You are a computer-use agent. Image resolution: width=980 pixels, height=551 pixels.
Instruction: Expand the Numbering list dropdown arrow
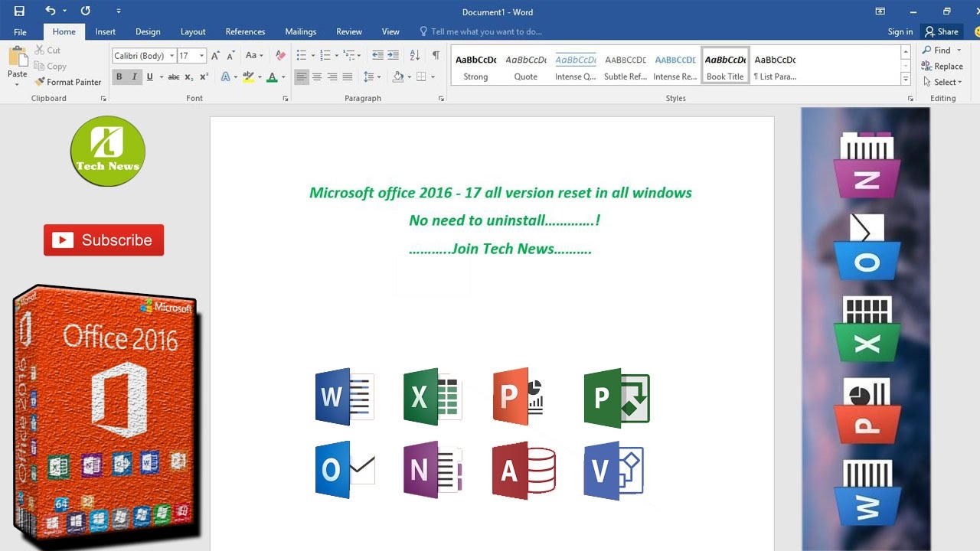point(337,56)
